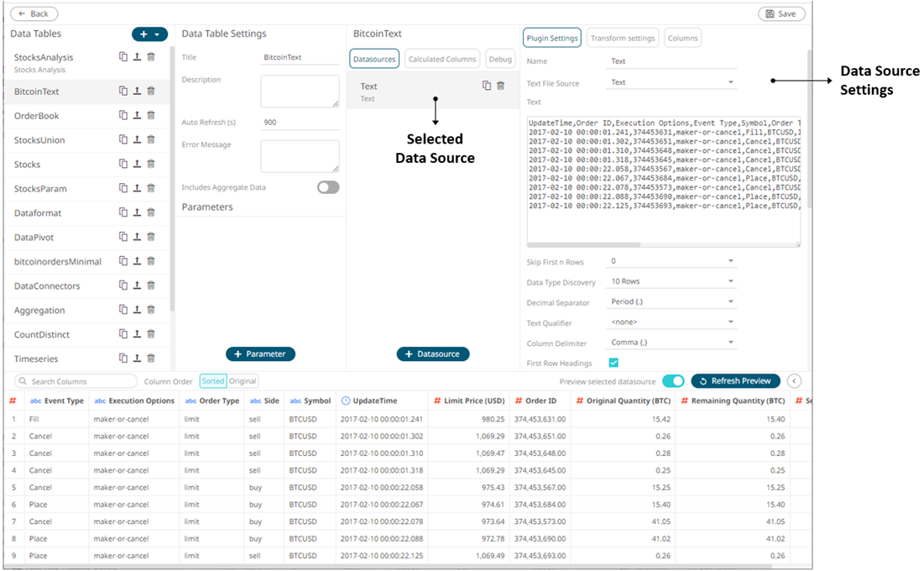Duplicate the Text datasource
The height and width of the screenshot is (571, 924).
pos(486,86)
